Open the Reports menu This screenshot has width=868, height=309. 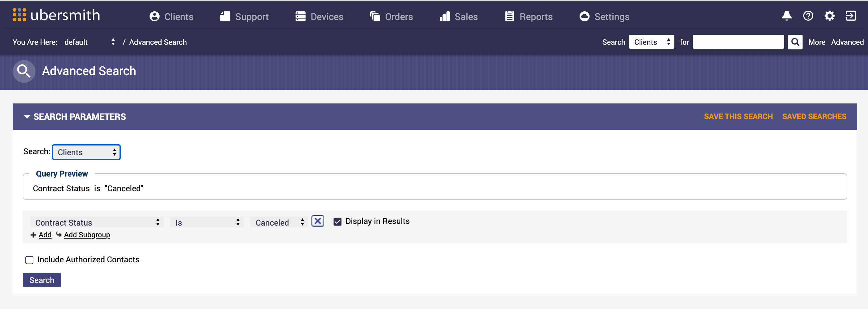click(528, 16)
